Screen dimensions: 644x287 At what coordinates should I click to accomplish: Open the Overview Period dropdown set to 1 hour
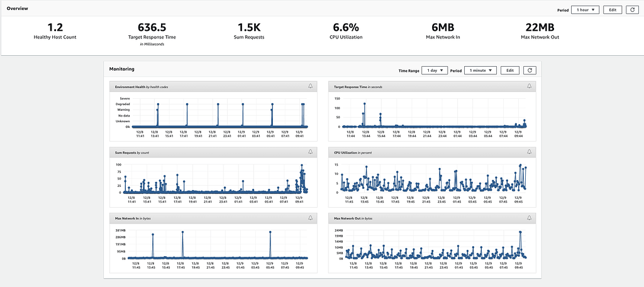(584, 10)
